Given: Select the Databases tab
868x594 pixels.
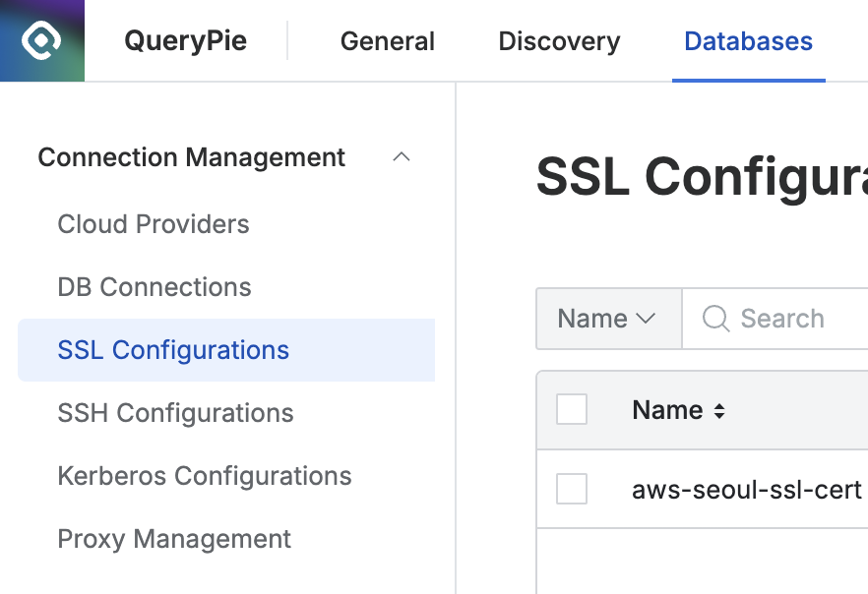Looking at the screenshot, I should tap(748, 41).
